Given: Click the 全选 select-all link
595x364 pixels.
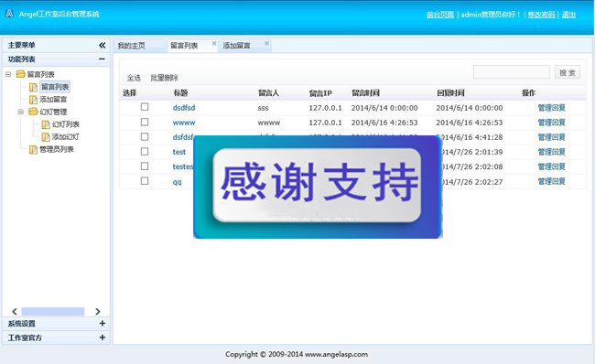Looking at the screenshot, I should click(x=134, y=78).
